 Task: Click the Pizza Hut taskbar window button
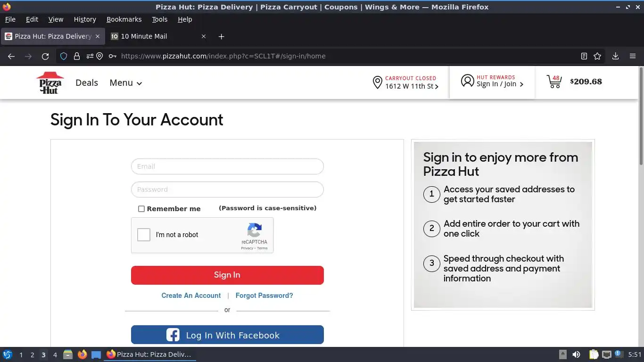[x=150, y=354]
